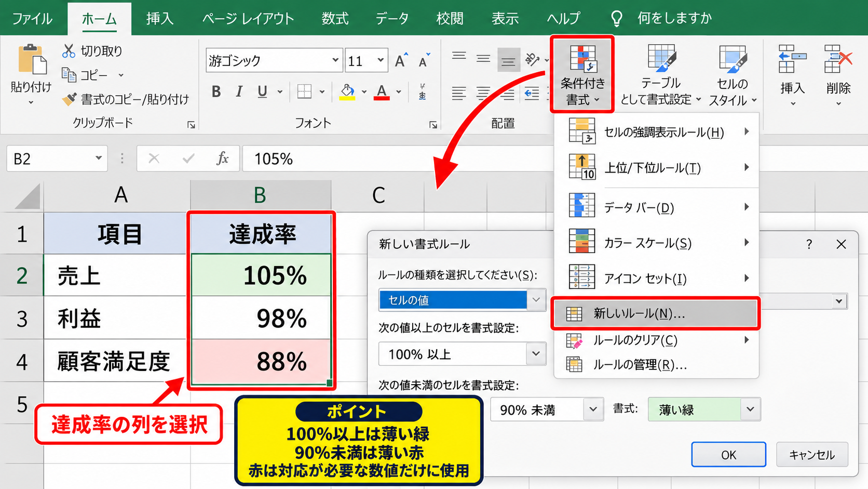Toggle Italic formatting
The height and width of the screenshot is (489, 868).
pos(239,92)
